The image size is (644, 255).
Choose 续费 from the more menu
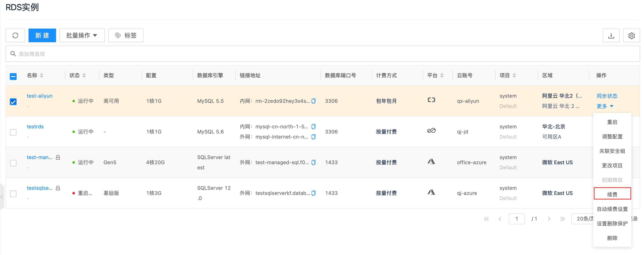612,194
